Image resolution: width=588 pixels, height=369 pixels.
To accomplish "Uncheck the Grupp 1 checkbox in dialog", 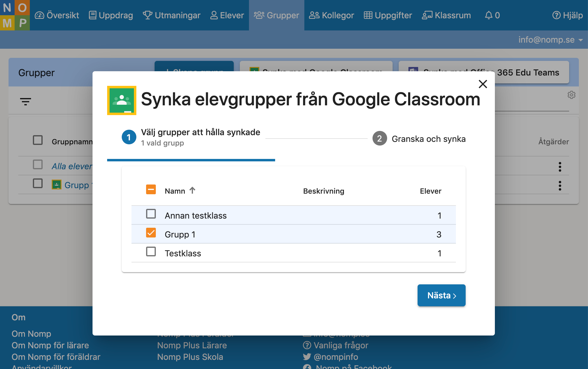I will [x=151, y=233].
